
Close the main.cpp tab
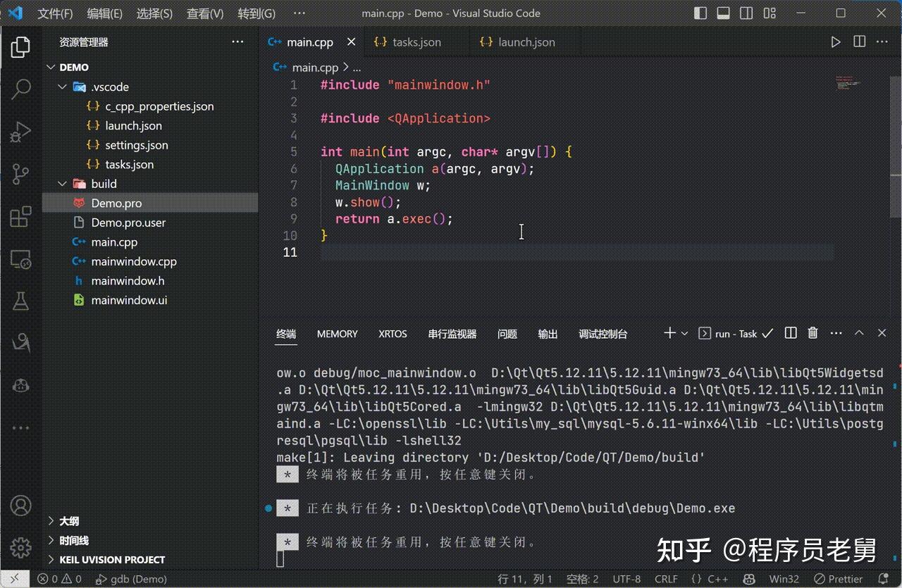[x=351, y=42]
